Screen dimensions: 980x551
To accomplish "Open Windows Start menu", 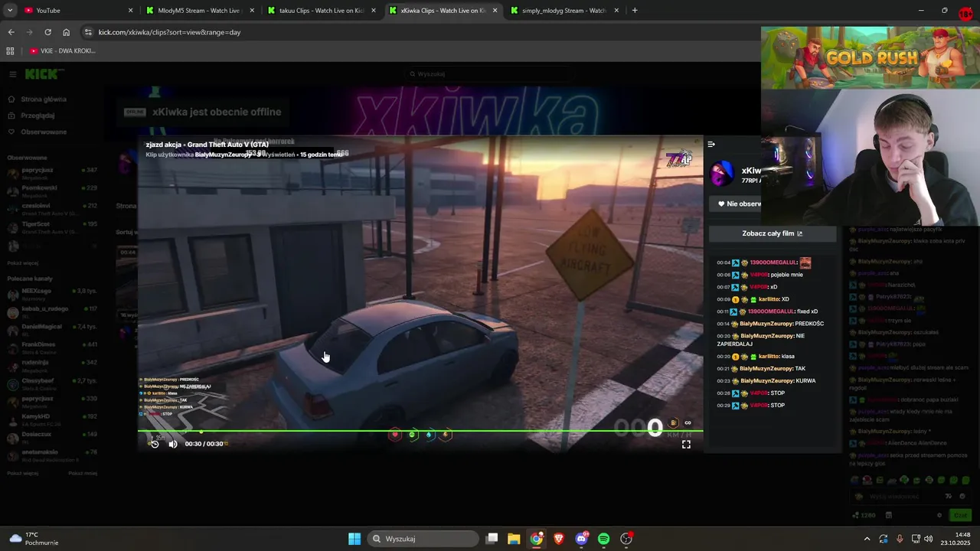I will (x=354, y=539).
